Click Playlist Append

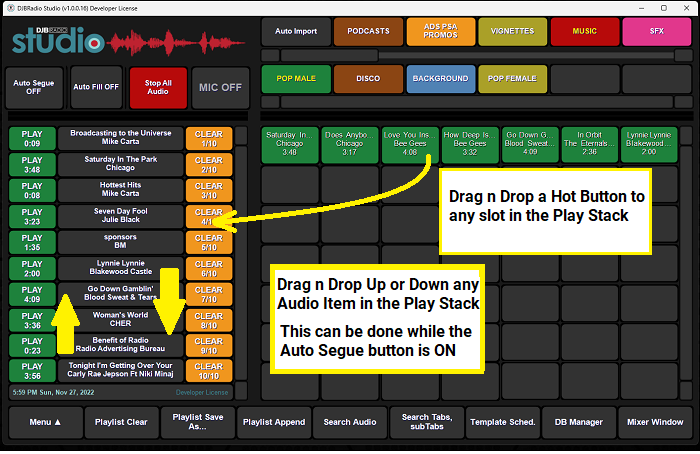[x=274, y=423]
